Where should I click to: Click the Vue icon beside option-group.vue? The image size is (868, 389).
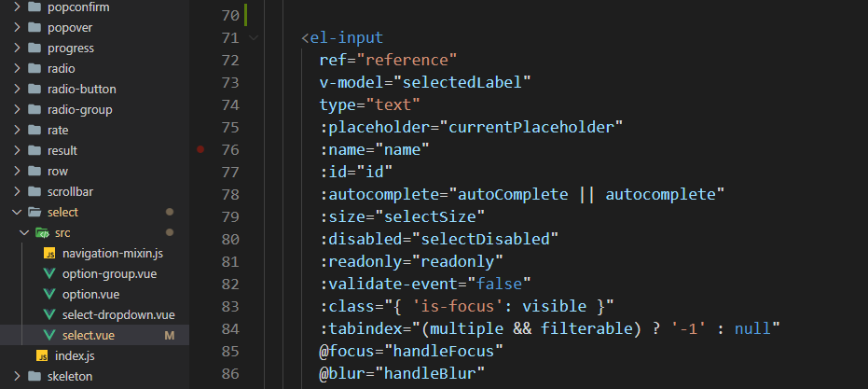tap(49, 273)
